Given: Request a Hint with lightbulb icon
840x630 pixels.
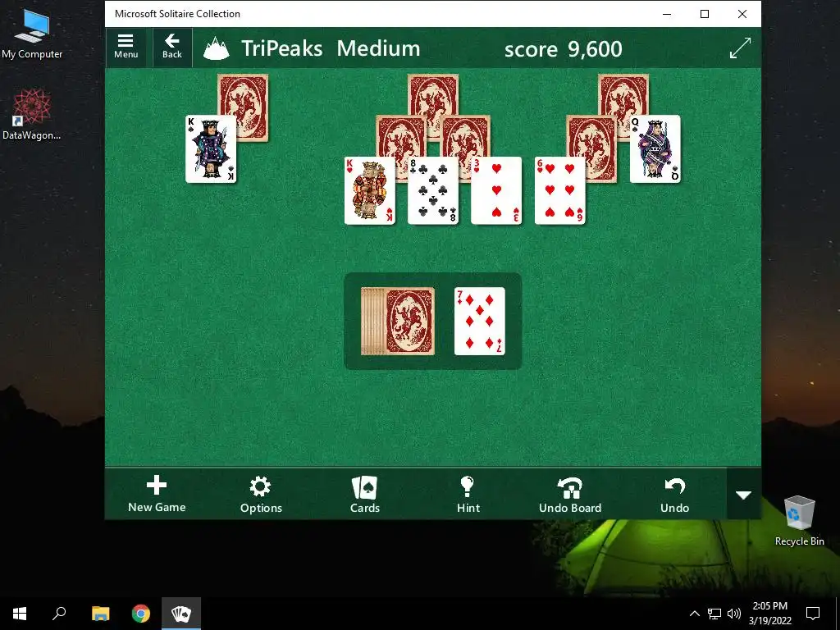Looking at the screenshot, I should (x=468, y=494).
